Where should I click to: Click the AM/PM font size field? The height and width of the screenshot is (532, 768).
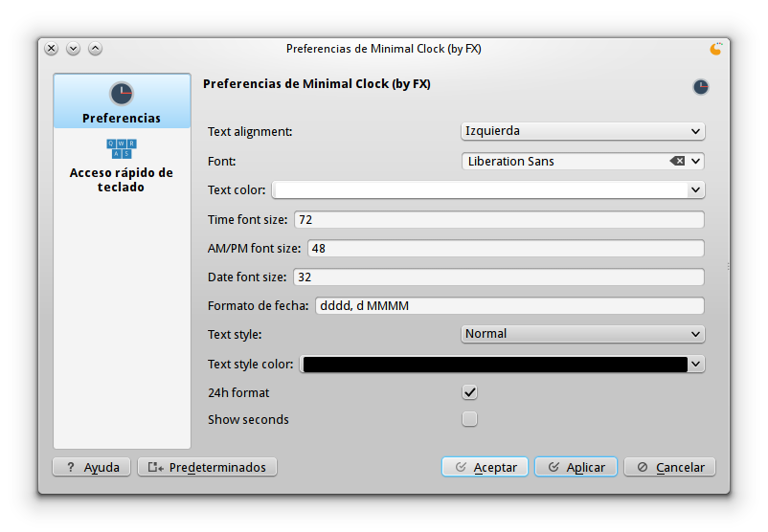click(506, 249)
